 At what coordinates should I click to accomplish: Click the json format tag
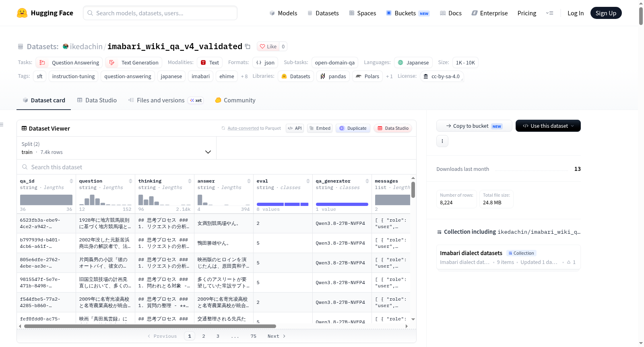(x=265, y=62)
